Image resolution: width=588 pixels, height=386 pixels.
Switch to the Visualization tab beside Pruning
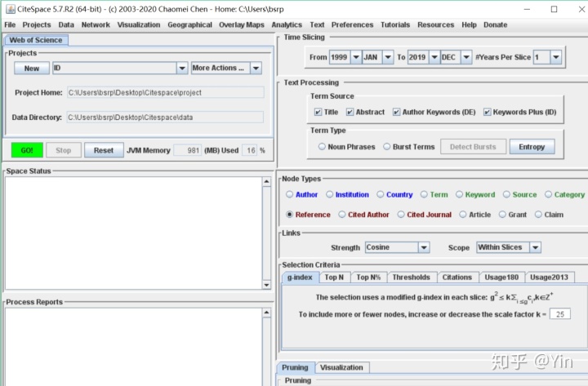pos(341,367)
